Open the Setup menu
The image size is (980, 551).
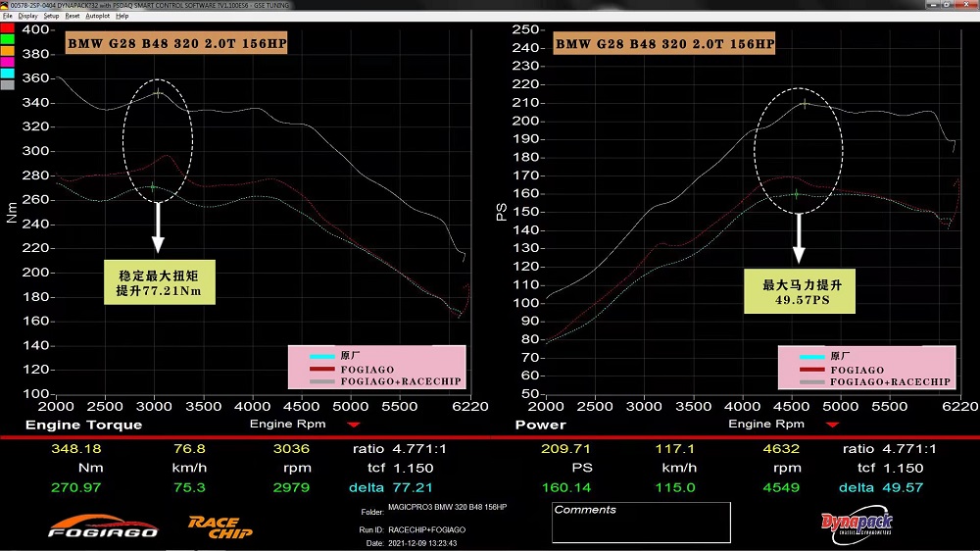tap(51, 17)
